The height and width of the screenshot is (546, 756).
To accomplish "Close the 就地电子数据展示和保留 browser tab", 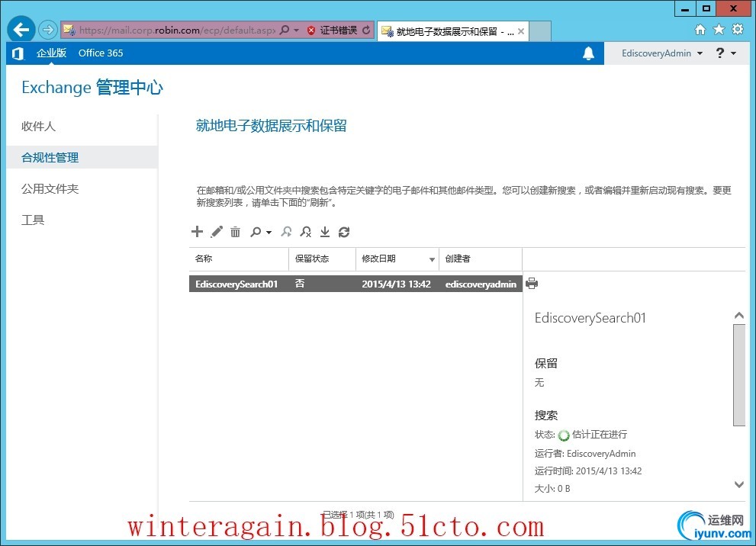I will (521, 31).
